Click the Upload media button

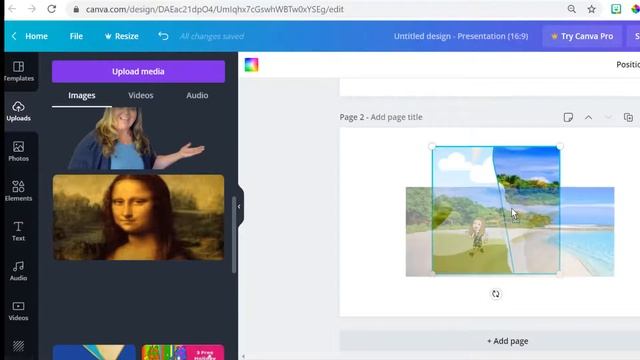point(138,71)
